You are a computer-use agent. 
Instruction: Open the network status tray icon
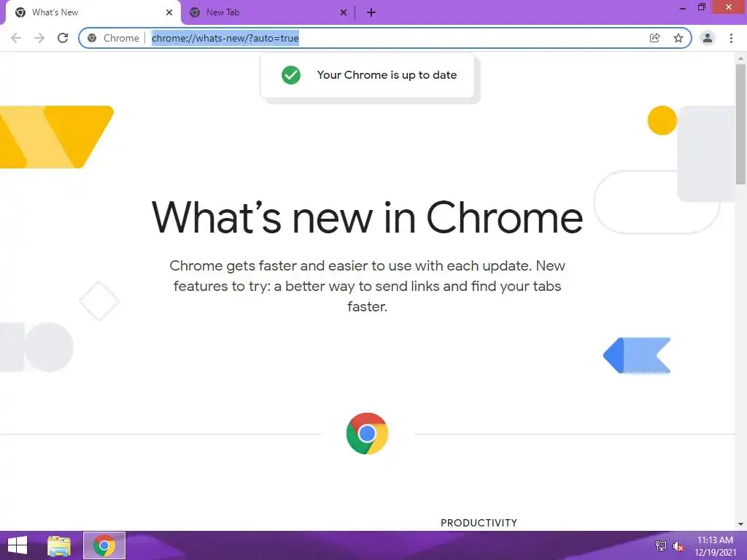pos(661,546)
